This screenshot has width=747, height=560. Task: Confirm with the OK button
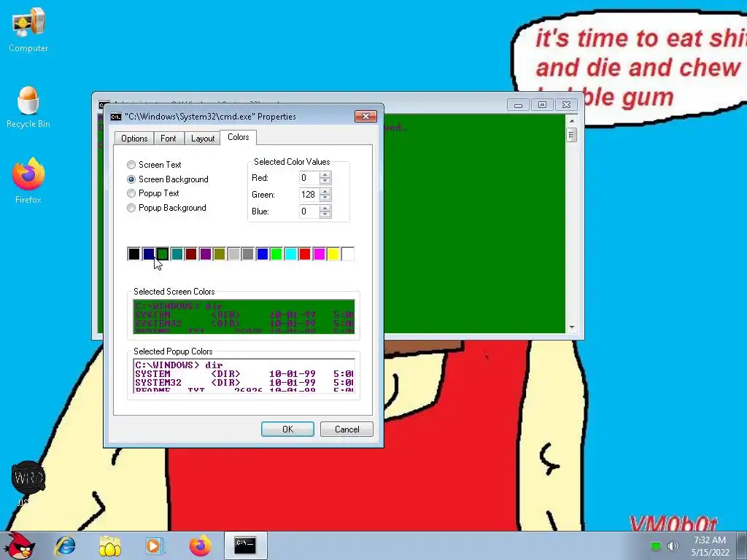click(287, 429)
